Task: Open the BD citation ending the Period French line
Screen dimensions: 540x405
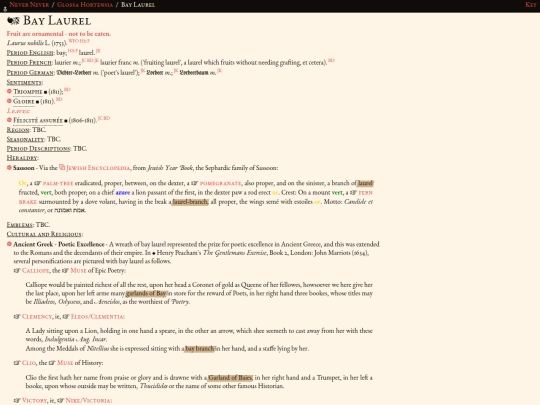Action: [331, 60]
